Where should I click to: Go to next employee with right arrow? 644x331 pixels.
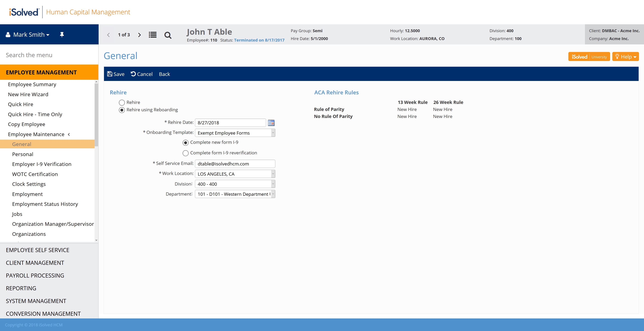(x=140, y=35)
